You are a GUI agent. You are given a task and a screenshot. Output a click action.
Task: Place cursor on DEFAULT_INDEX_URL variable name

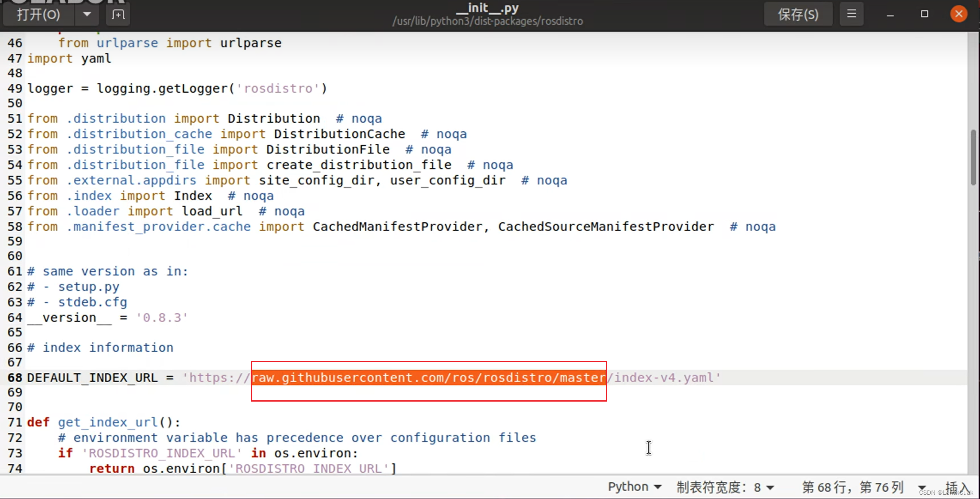tap(92, 378)
